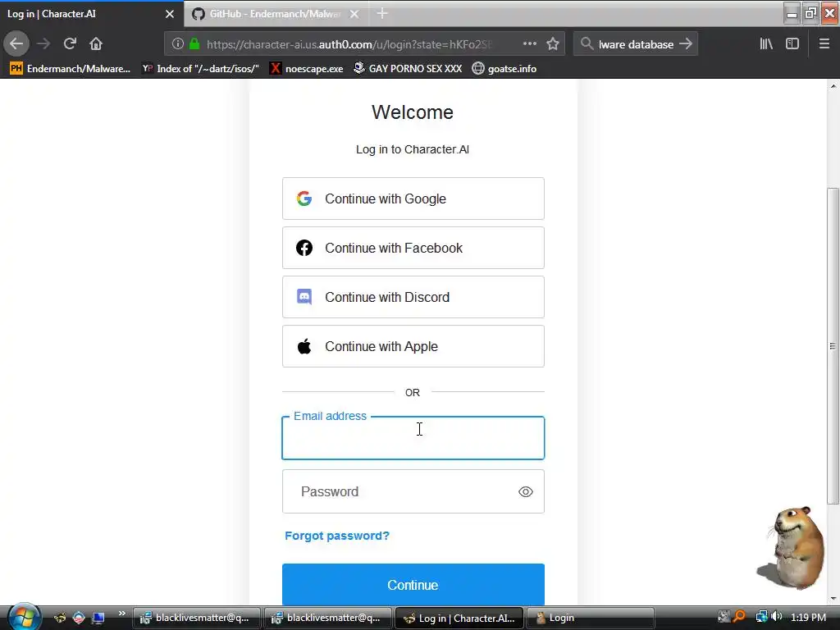Open a new tab with plus
The width and height of the screenshot is (840, 630).
click(x=382, y=14)
